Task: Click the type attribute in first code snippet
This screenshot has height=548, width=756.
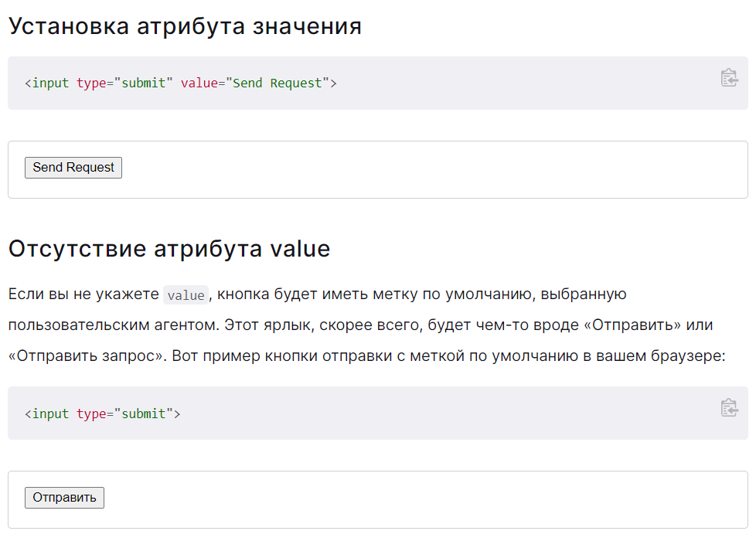Action: (x=92, y=84)
